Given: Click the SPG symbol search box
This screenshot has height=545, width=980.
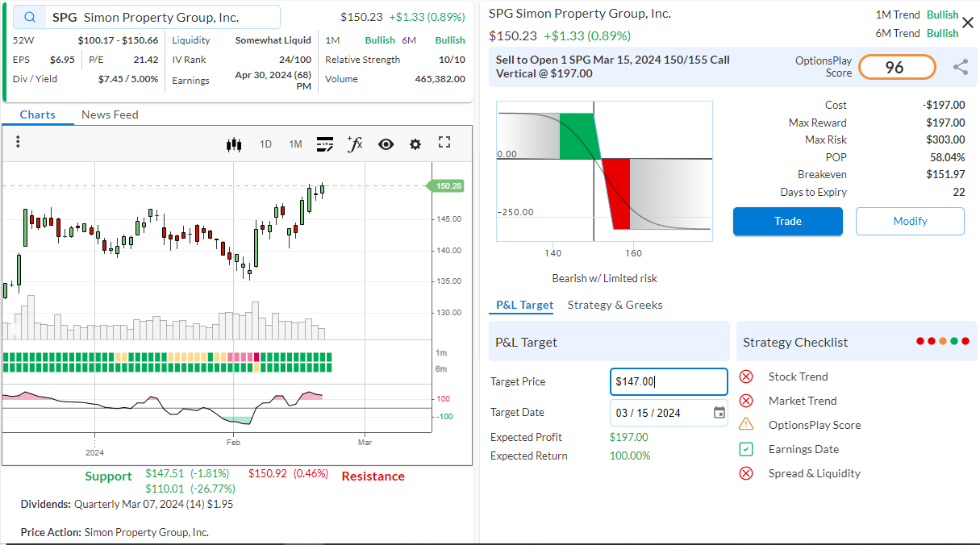Looking at the screenshot, I should click(x=147, y=17).
